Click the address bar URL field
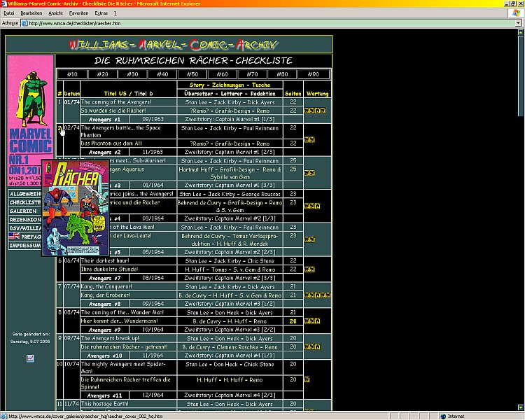 (268, 23)
